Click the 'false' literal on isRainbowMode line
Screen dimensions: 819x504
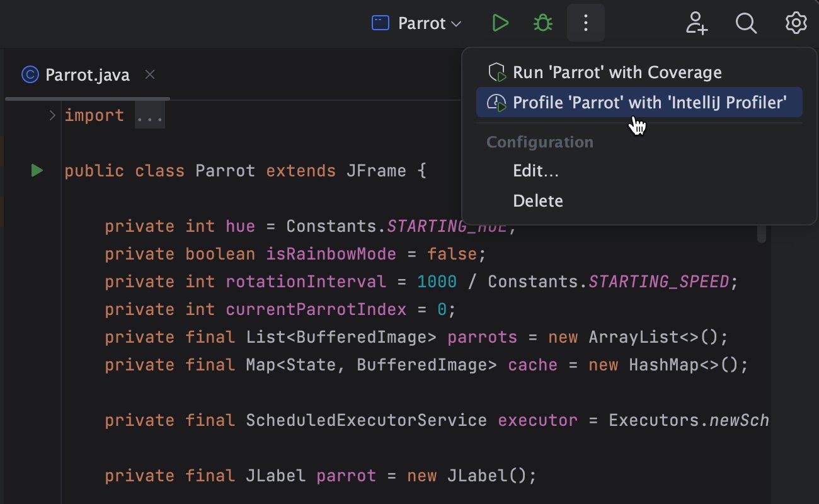(x=452, y=254)
